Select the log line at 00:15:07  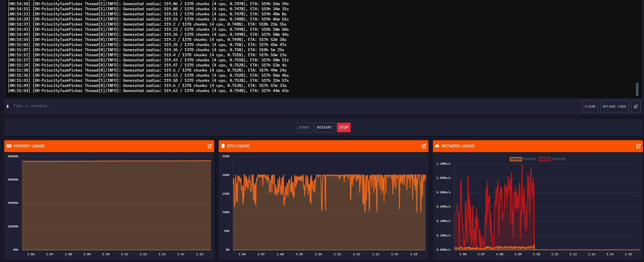coord(146,50)
